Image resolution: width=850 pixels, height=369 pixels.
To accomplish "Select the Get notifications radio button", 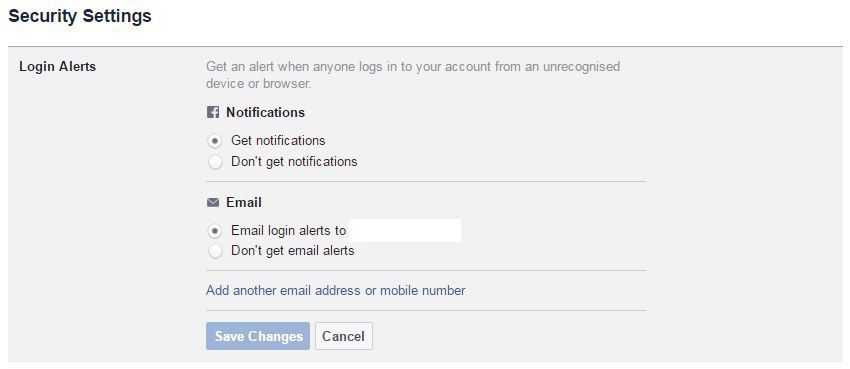I will [215, 141].
